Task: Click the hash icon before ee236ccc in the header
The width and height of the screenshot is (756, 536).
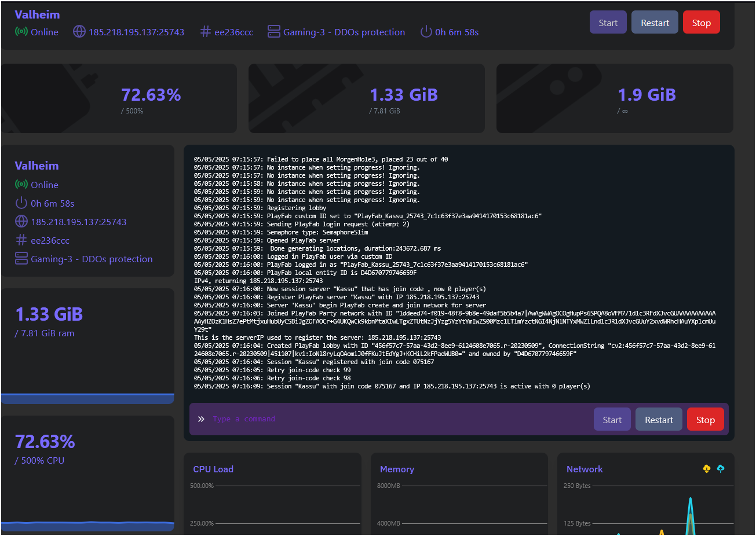Action: (205, 32)
